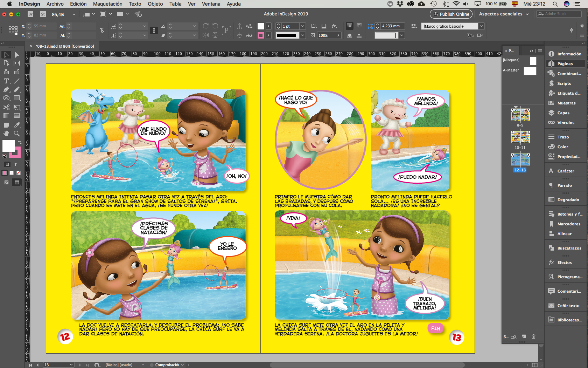
Task: Open Aspectos esenciales workspace dropdown
Action: click(x=504, y=14)
